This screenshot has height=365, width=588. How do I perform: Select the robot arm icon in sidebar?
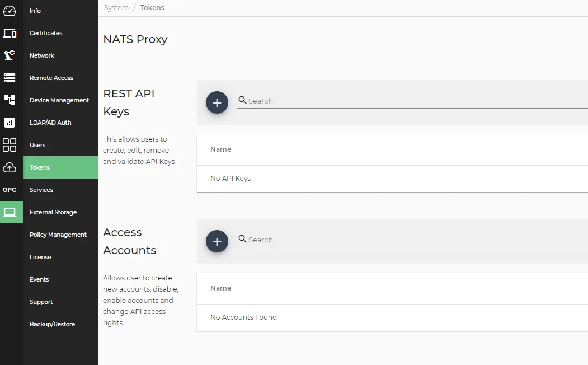point(10,55)
